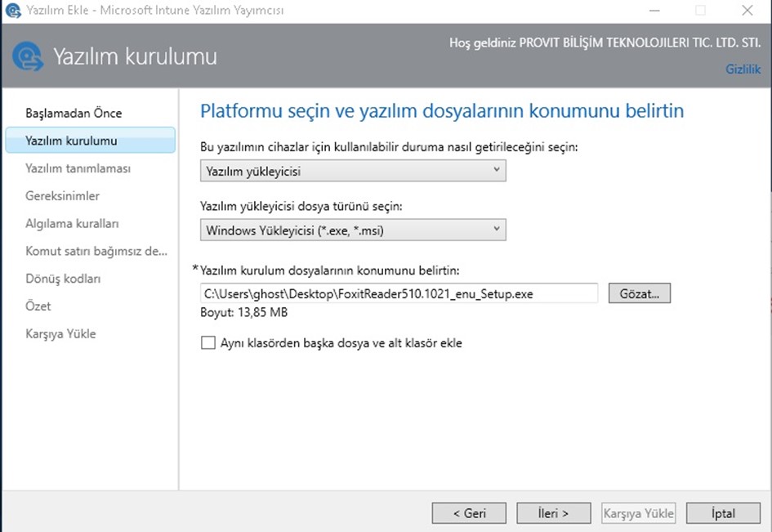Open the 'Yazılım yükleyicisi' availability dropdown
772x532 pixels.
click(x=353, y=171)
